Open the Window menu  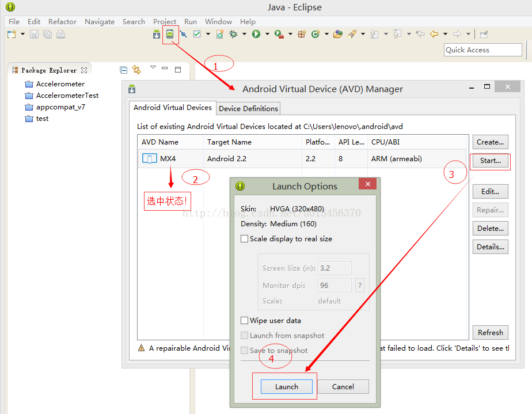(219, 22)
